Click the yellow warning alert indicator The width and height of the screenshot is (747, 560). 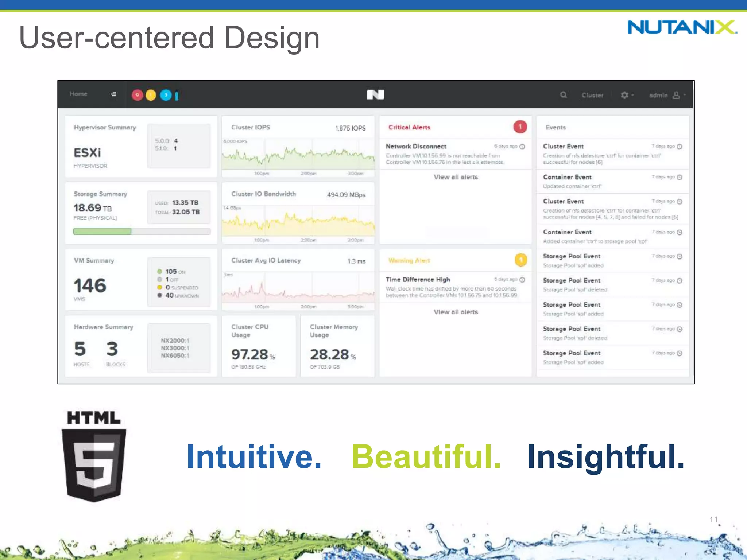(151, 95)
